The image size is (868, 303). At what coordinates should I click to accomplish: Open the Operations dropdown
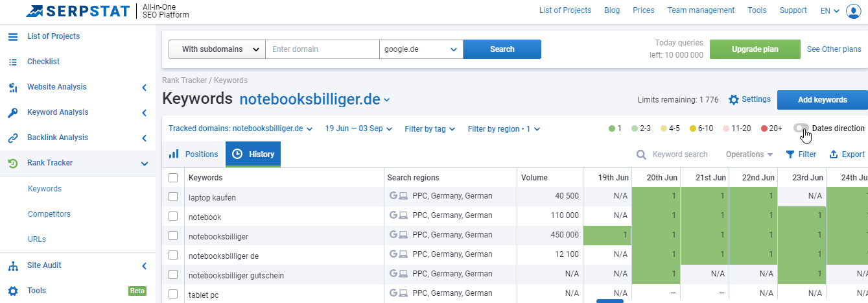click(x=749, y=154)
